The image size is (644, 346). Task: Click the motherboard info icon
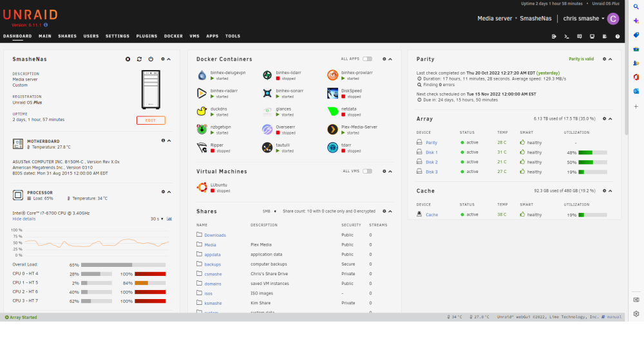pos(163,141)
